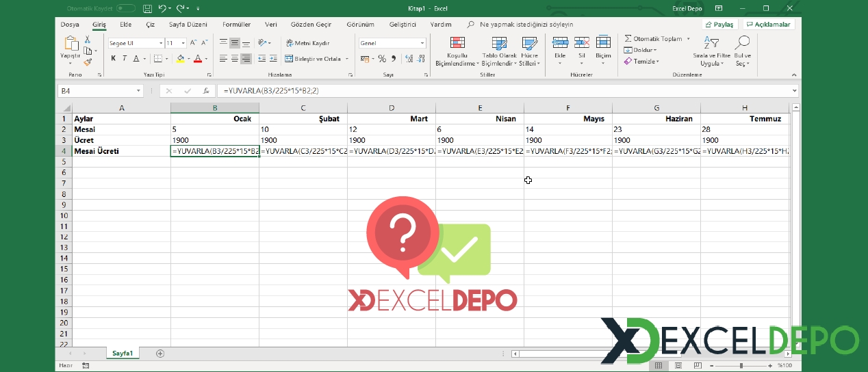Click Birleştir ve Ortala merge button

coord(313,59)
